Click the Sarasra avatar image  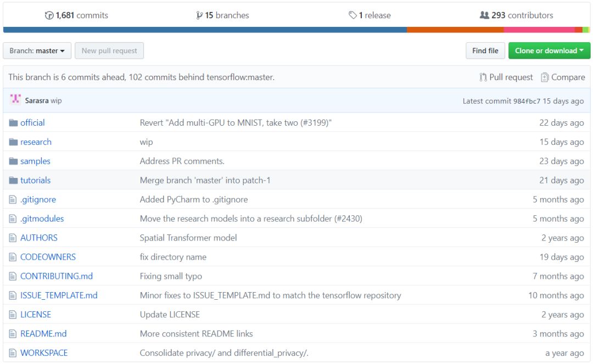click(15, 100)
